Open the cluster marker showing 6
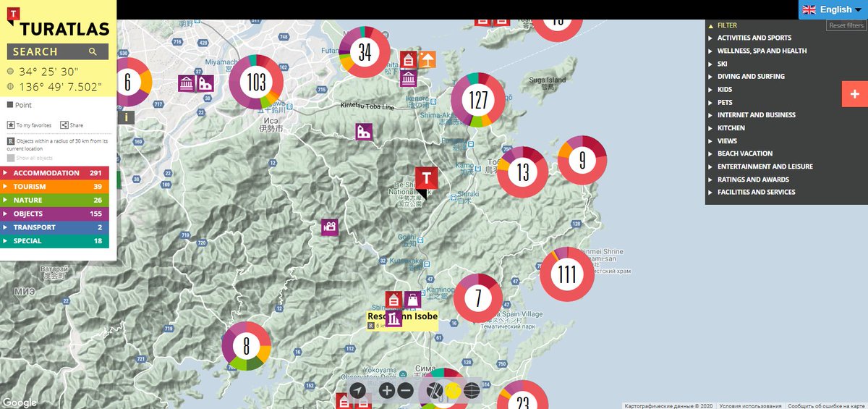 click(x=129, y=82)
